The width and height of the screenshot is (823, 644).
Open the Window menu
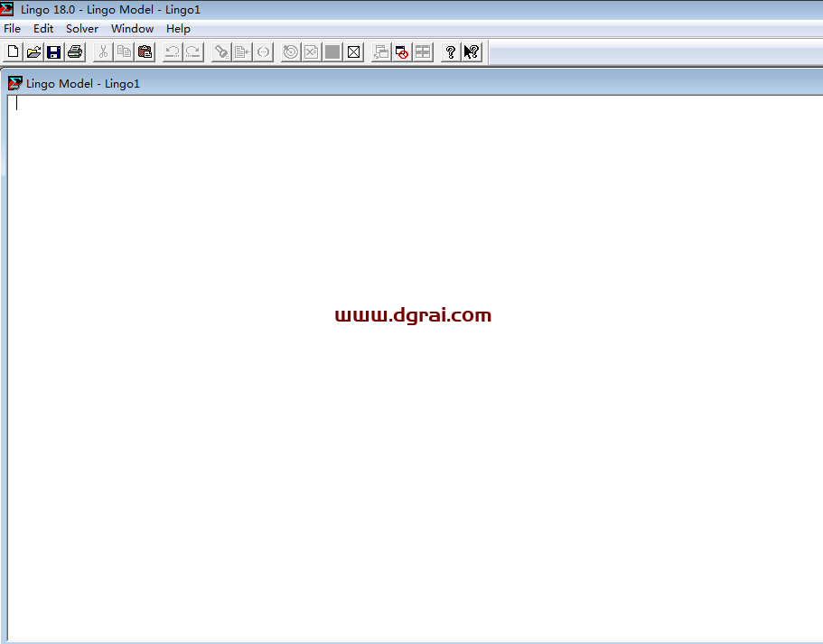pos(132,29)
